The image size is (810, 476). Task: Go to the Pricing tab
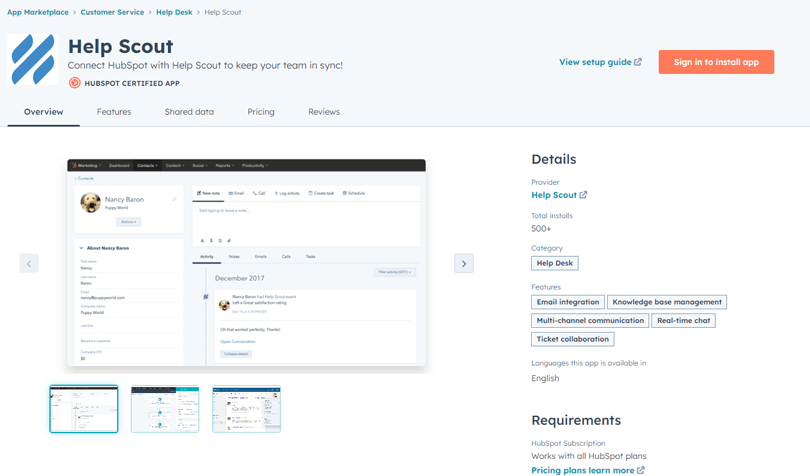pyautogui.click(x=261, y=112)
